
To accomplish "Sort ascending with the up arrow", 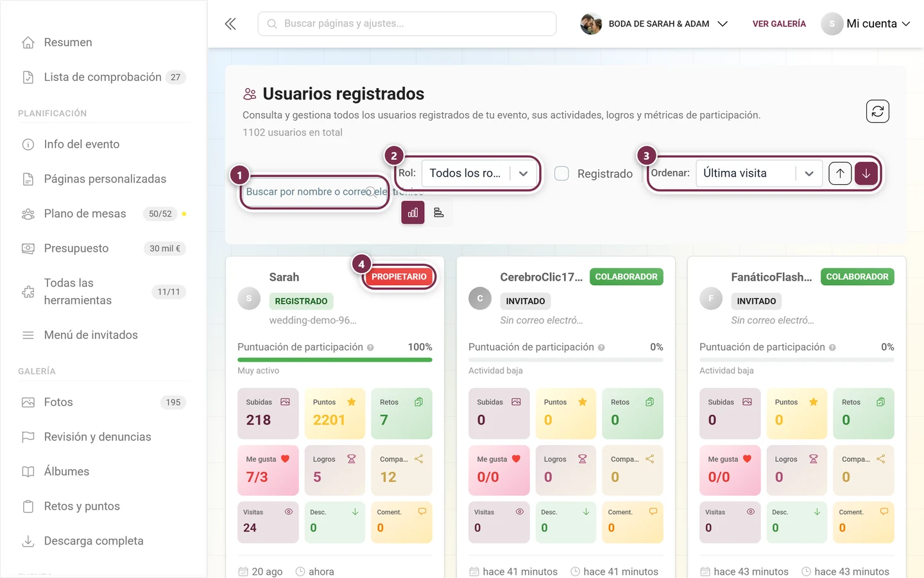I will 840,173.
